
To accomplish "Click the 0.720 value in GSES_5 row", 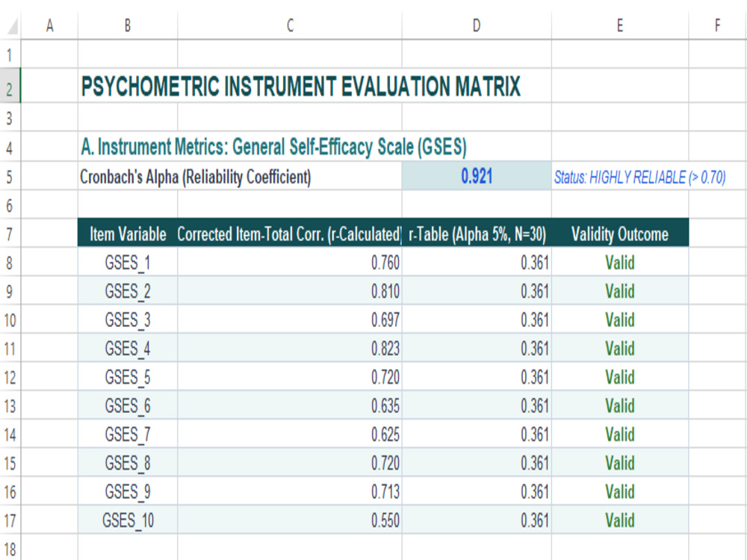I will pyautogui.click(x=290, y=377).
